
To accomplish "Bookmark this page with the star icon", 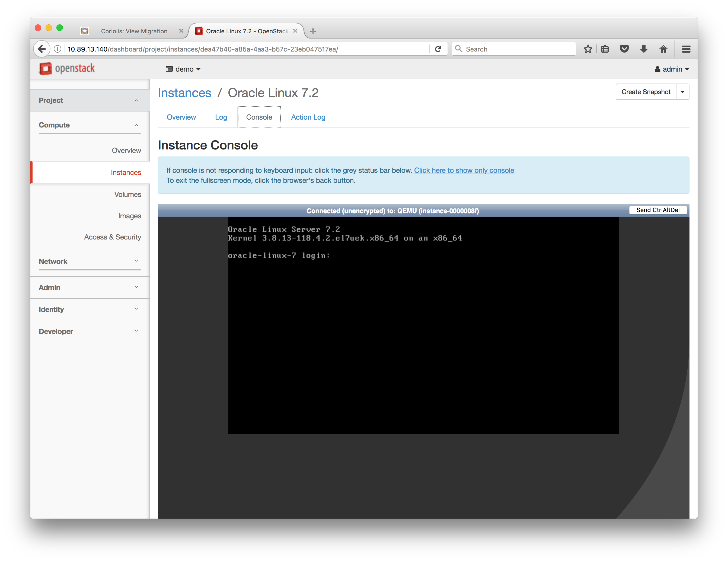I will pyautogui.click(x=588, y=49).
